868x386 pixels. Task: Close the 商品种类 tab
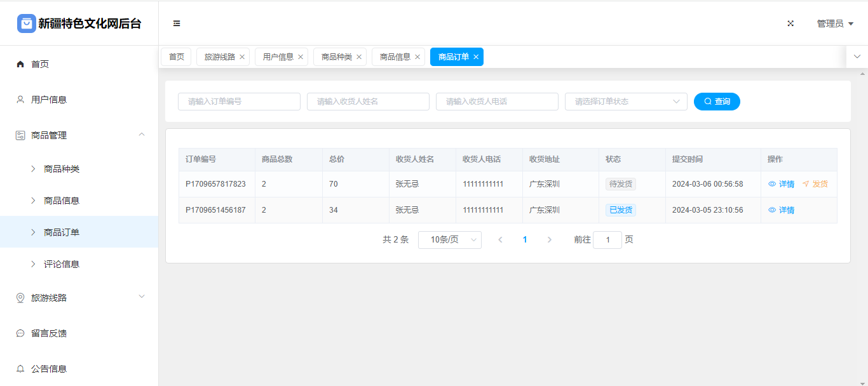tap(359, 57)
